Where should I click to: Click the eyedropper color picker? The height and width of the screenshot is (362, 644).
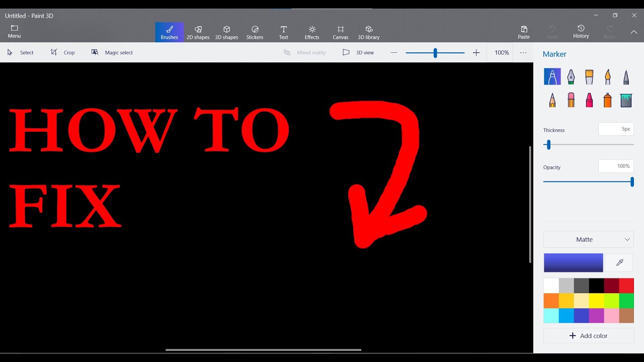pos(619,262)
